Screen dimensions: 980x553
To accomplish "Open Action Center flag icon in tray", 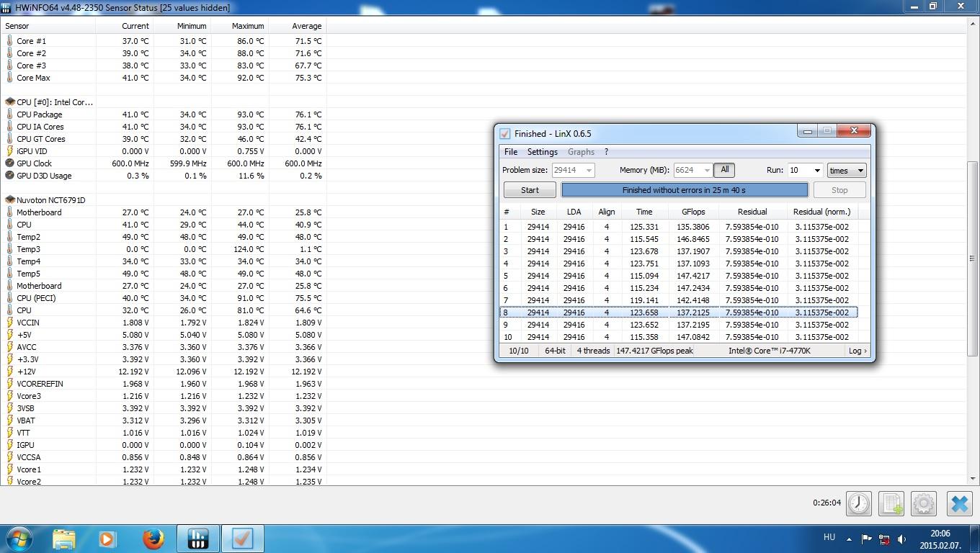I will pos(867,539).
